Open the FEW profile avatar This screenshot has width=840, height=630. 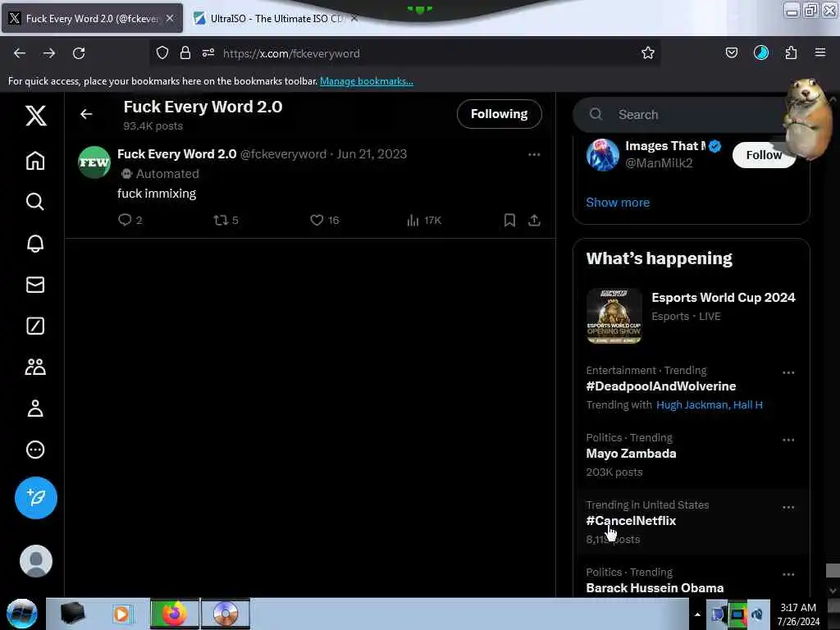tap(94, 162)
